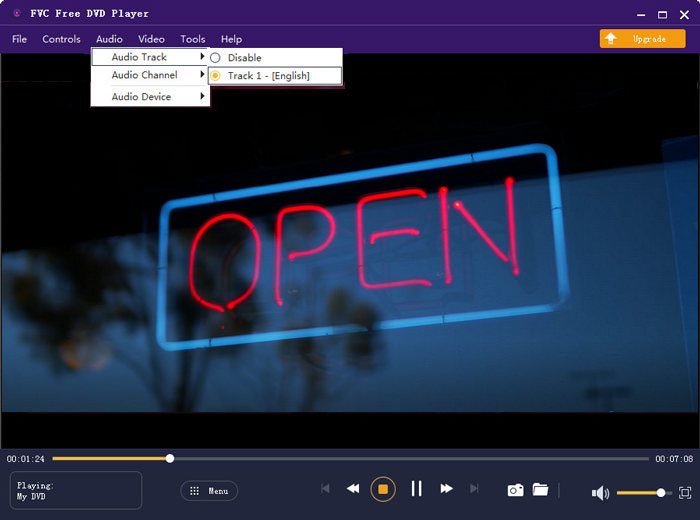
Task: Maximize the player window
Action: click(x=662, y=15)
